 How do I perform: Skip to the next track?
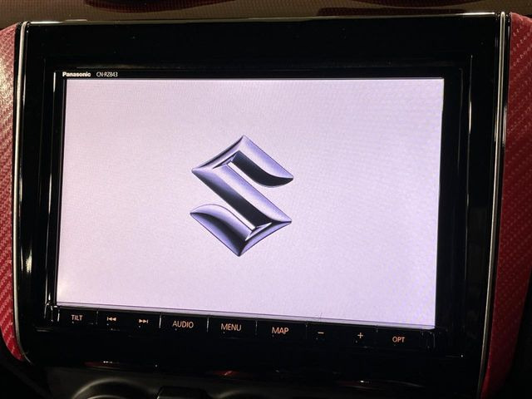pos(143,321)
